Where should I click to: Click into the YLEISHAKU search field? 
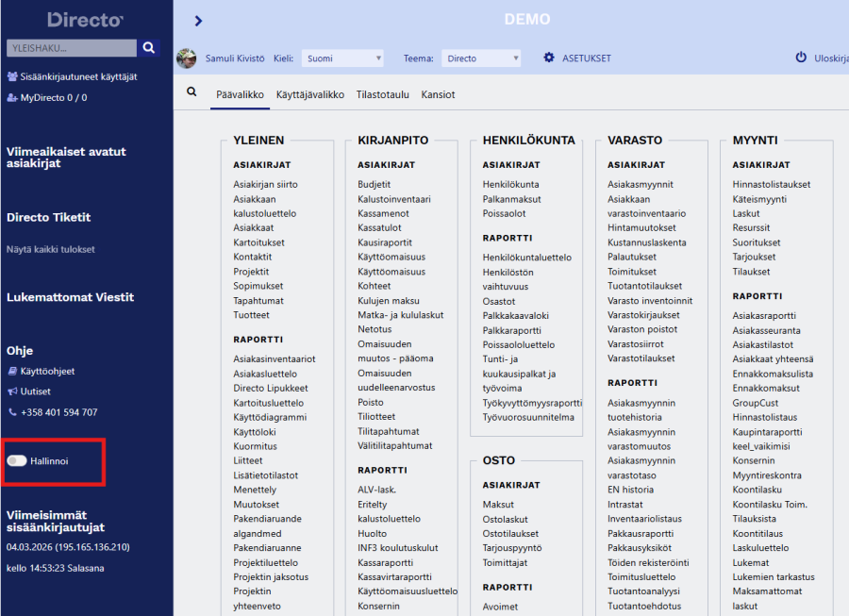72,47
